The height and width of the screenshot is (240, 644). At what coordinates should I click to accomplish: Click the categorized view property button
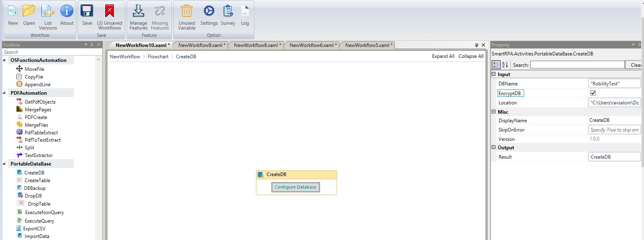[496, 65]
